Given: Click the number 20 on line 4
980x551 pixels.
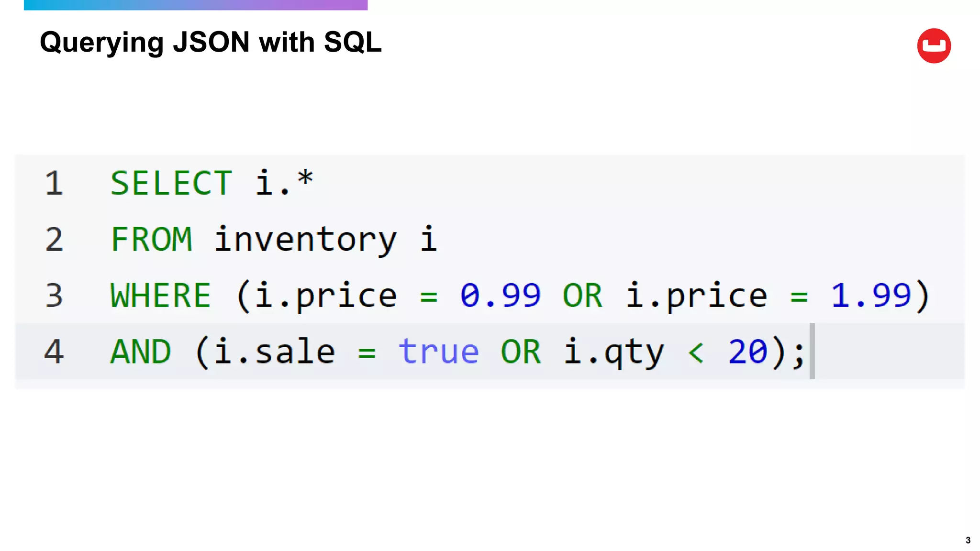Looking at the screenshot, I should [x=748, y=351].
